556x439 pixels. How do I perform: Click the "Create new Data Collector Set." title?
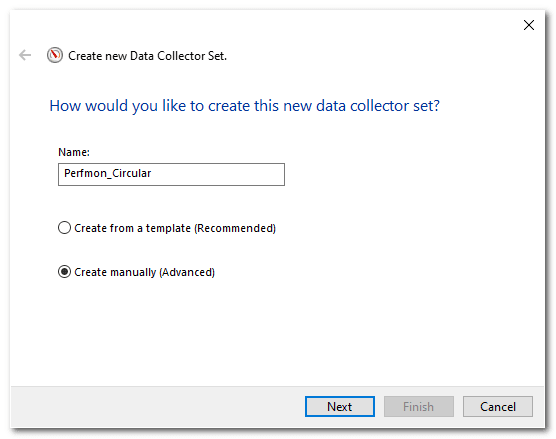click(x=147, y=56)
